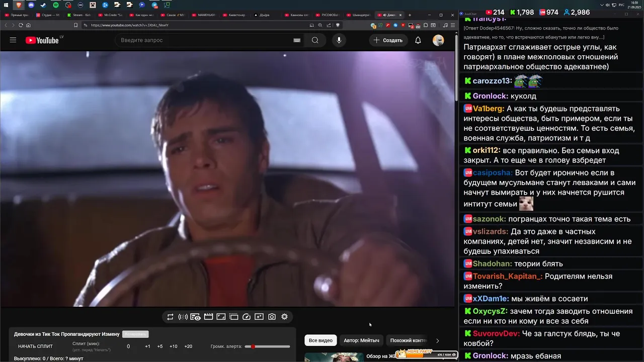Open YouTube notifications bell
The height and width of the screenshot is (362, 644).
pyautogui.click(x=418, y=40)
